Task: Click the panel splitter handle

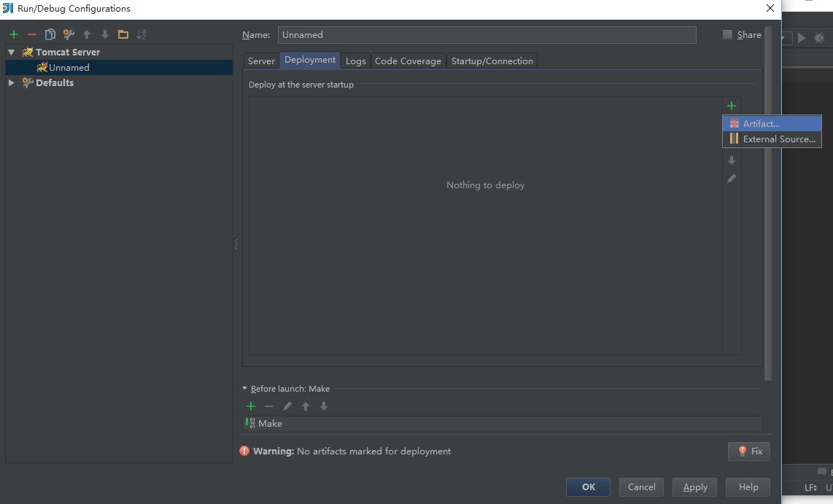Action: coord(236,244)
